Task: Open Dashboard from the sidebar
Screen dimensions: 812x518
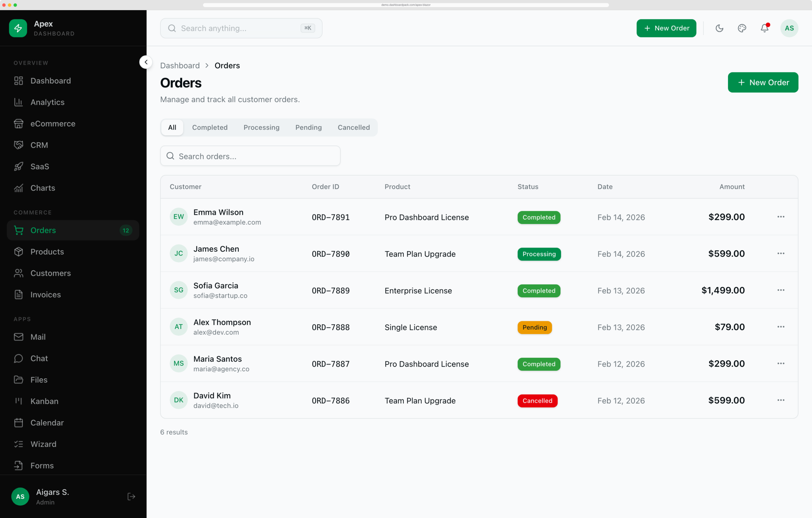Action: [73, 81]
